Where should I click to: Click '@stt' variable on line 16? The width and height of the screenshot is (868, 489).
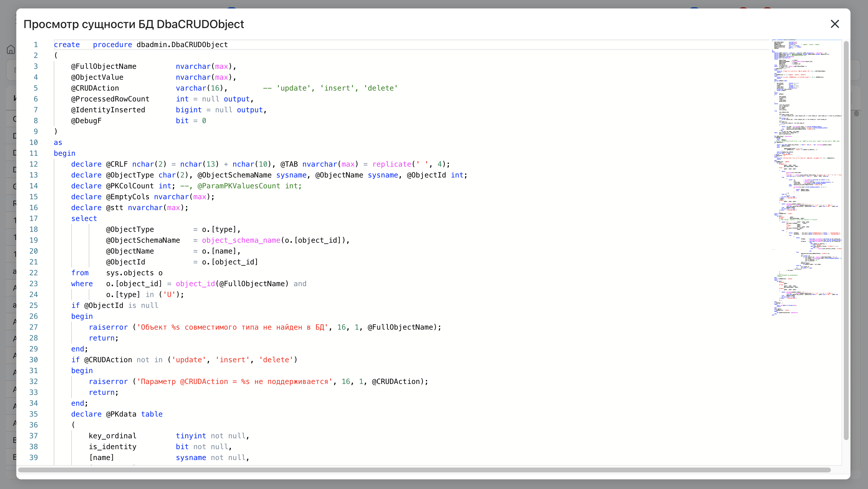click(x=115, y=208)
